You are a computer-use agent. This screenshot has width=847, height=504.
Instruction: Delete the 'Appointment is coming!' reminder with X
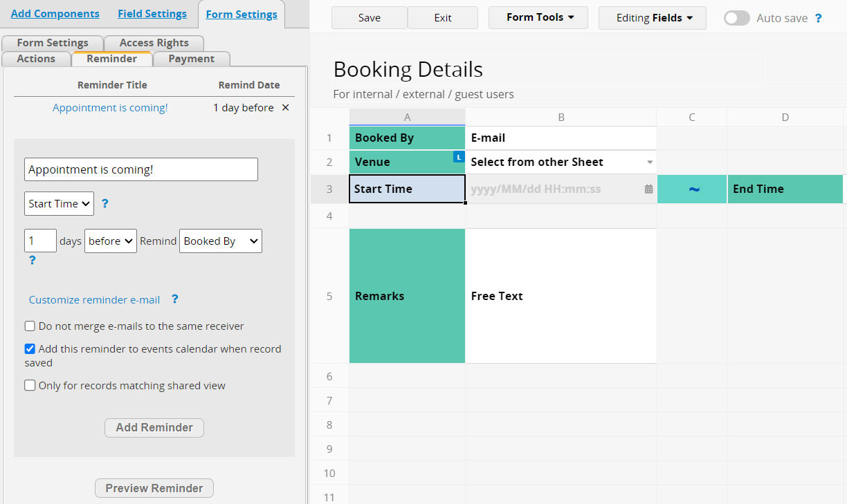[x=285, y=108]
